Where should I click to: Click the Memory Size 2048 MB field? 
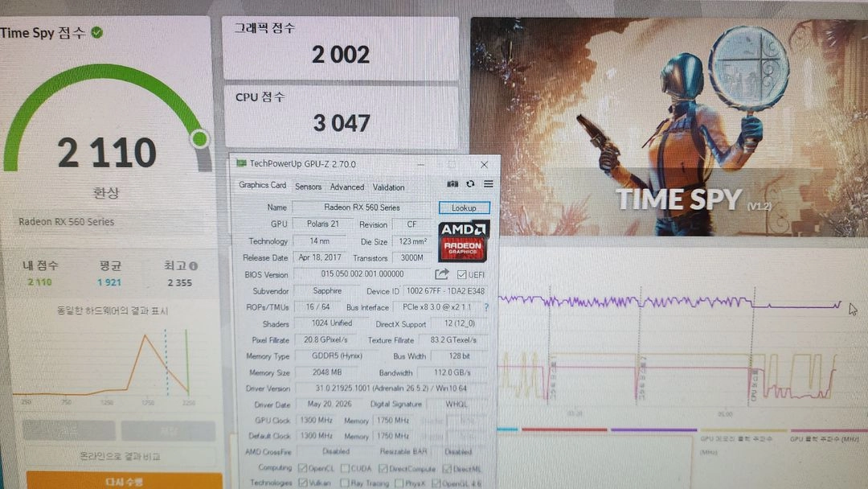(327, 372)
